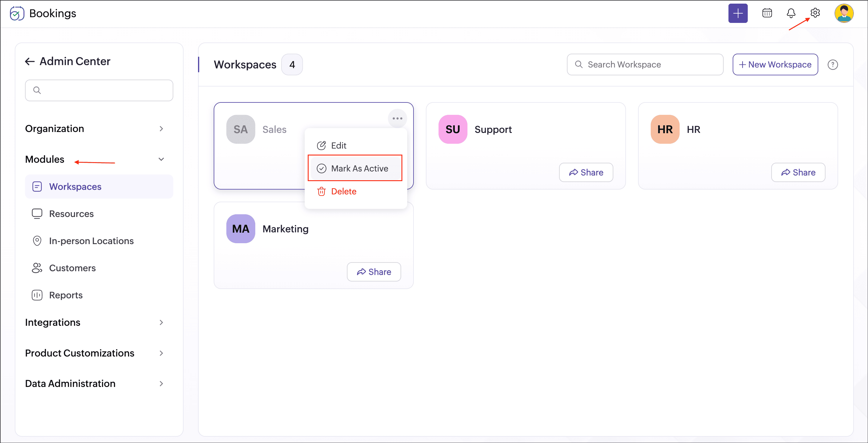The width and height of the screenshot is (868, 443).
Task: Expand Data Administration chevron
Action: pyautogui.click(x=162, y=384)
